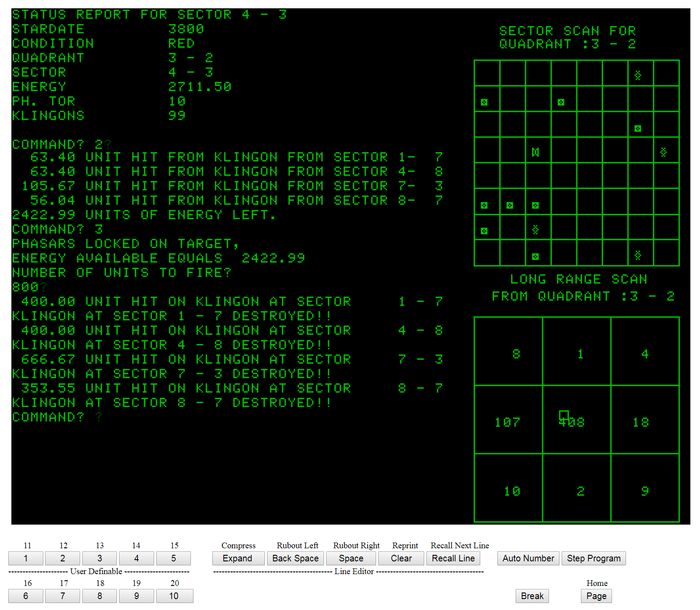Click the long range scan cell showing 8
This screenshot has height=610, width=700.
508,351
